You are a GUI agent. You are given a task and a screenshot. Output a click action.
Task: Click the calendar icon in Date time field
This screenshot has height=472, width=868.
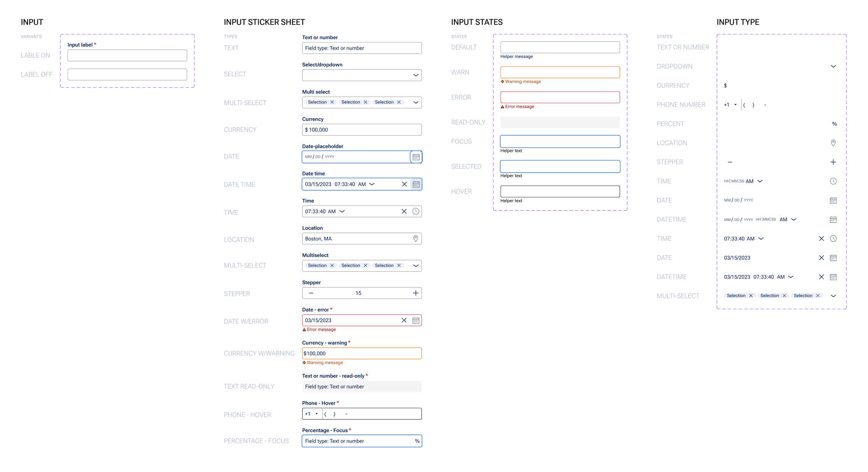416,184
